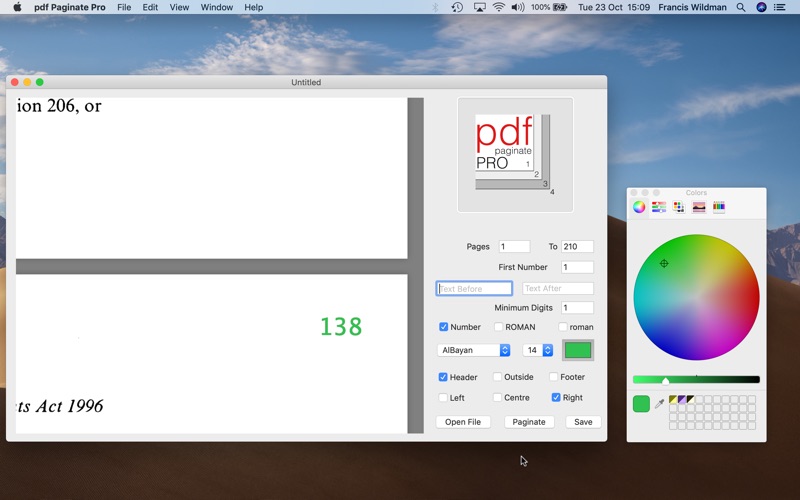The height and width of the screenshot is (500, 800).
Task: Pick the eyedropper tool in Colors panel
Action: 659,404
